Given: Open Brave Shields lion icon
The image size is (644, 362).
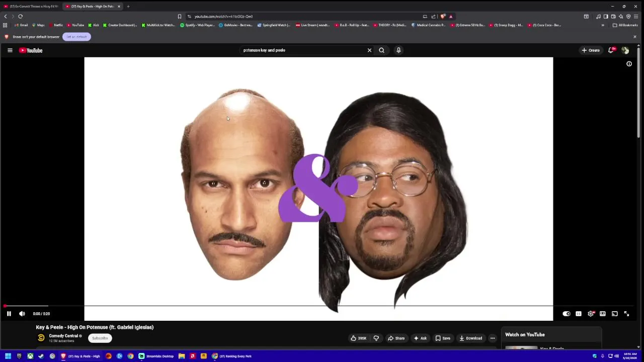Looking at the screenshot, I should pyautogui.click(x=443, y=16).
